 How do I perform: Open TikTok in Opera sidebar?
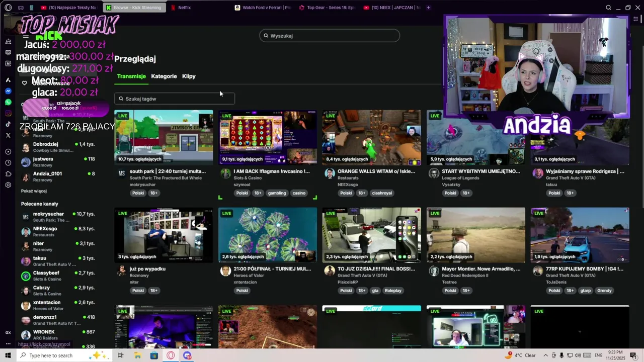click(8, 124)
